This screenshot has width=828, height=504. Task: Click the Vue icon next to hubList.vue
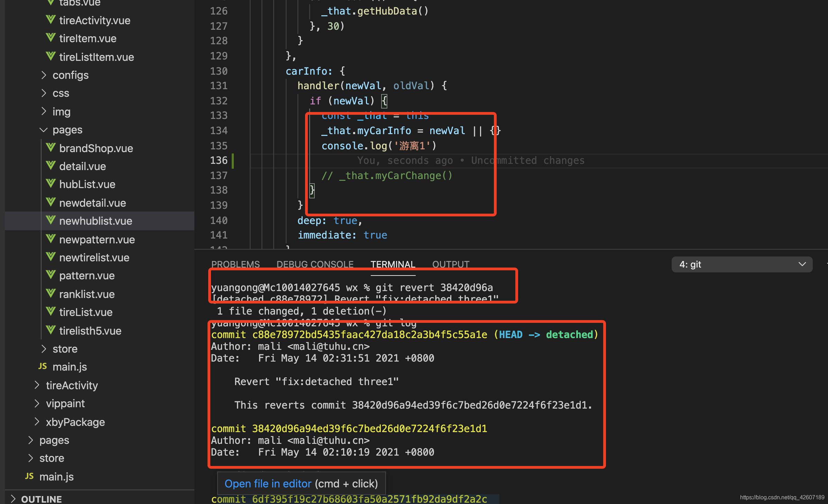click(x=51, y=184)
